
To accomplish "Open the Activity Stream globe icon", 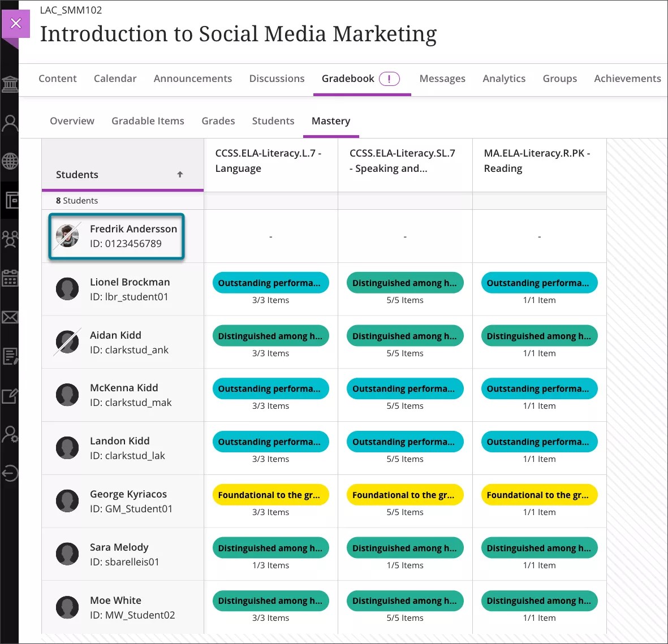I will pos(10,161).
